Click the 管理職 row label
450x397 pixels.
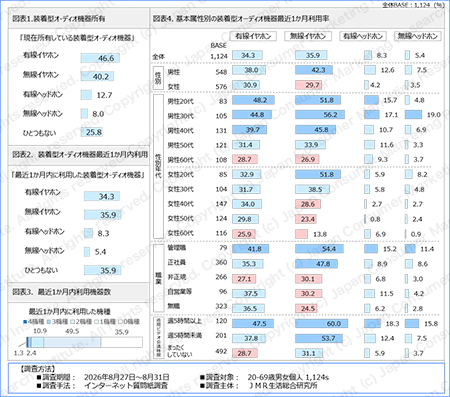pos(177,248)
